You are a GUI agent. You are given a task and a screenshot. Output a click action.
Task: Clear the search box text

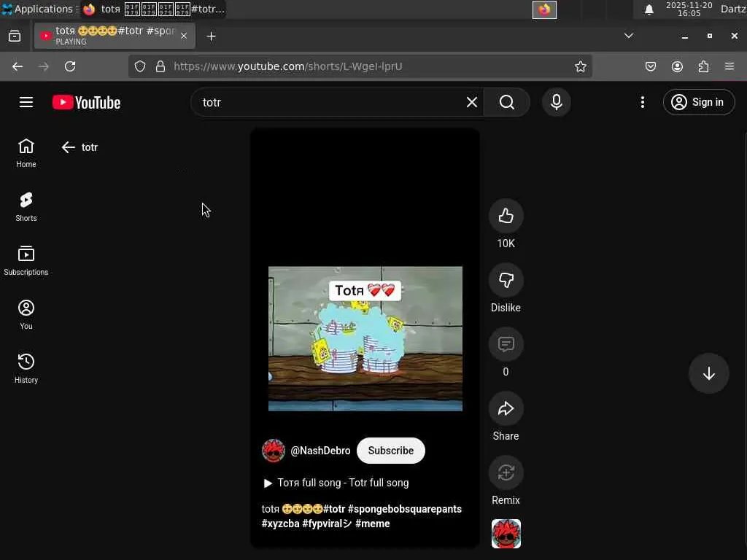[472, 102]
